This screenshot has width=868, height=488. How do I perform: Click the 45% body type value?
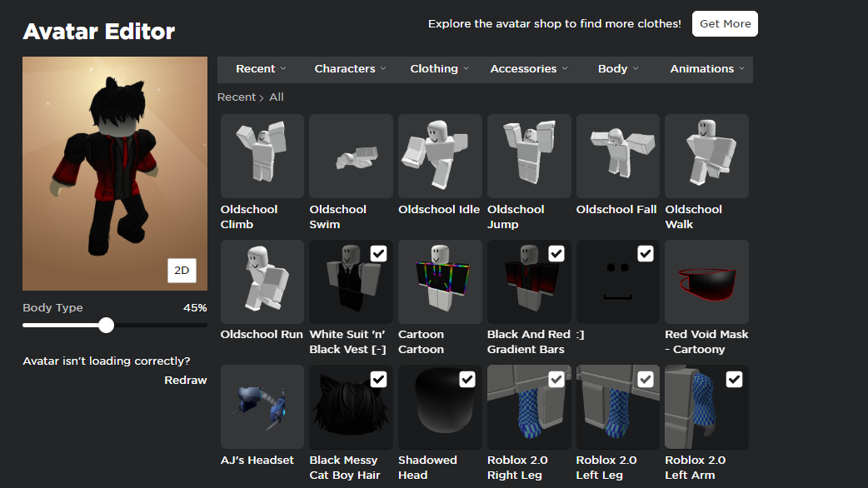pyautogui.click(x=196, y=308)
